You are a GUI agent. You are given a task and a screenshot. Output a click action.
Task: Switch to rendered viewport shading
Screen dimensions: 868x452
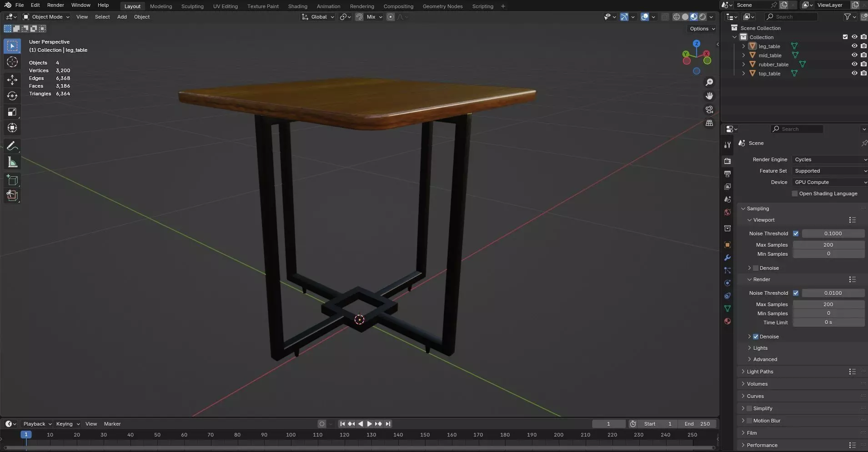pos(702,17)
